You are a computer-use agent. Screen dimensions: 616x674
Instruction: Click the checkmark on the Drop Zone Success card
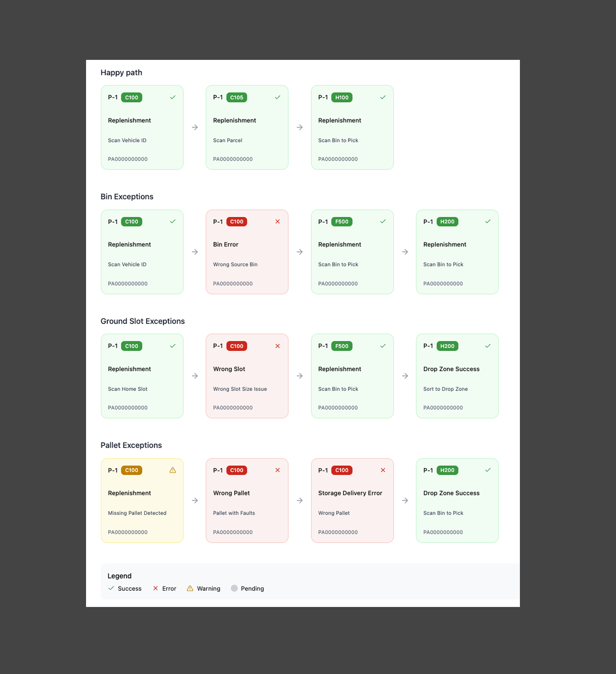(488, 346)
